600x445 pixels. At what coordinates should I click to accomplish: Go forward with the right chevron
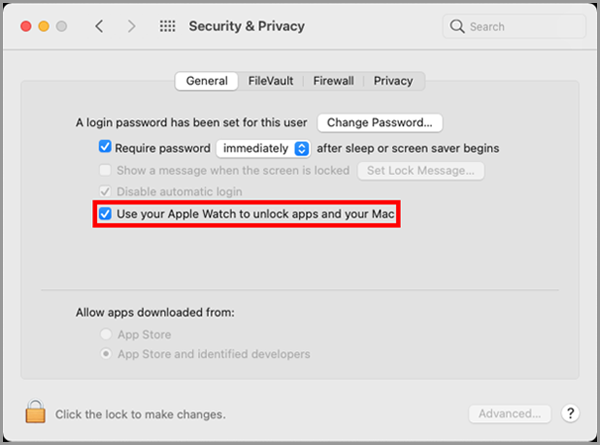coord(131,27)
